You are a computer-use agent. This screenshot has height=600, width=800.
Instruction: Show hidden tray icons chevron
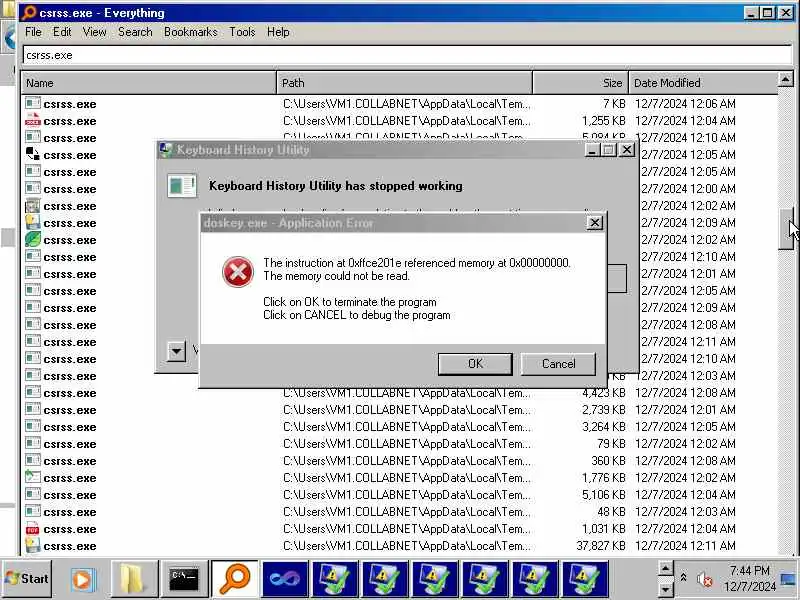pyautogui.click(x=684, y=578)
